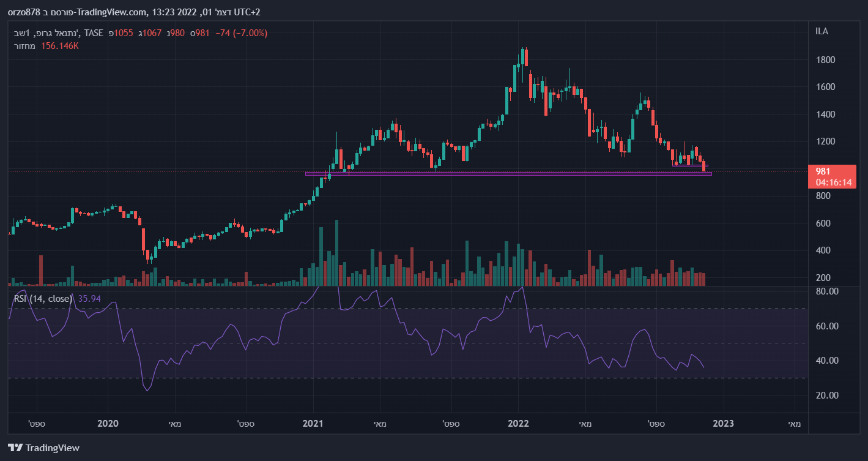Click the 2023 label on time axis

(723, 423)
